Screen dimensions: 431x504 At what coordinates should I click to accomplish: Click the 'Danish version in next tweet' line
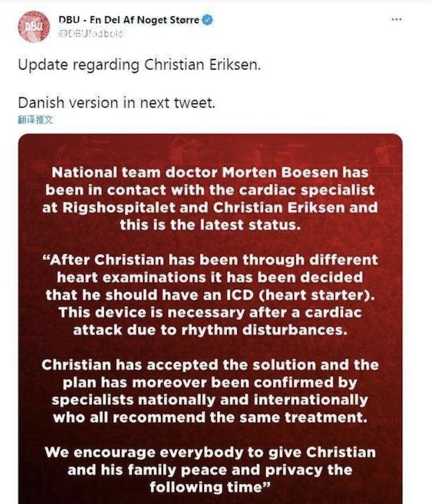[116, 103]
